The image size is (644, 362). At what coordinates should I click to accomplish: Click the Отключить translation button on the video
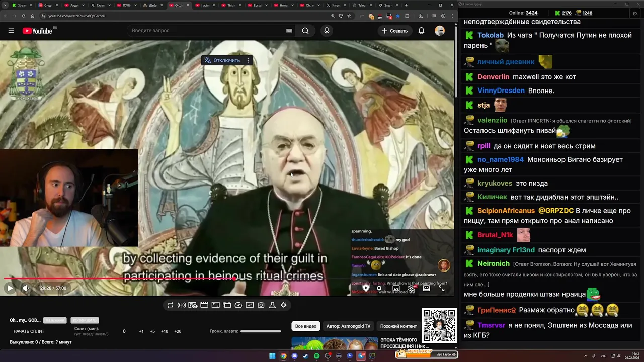[222, 60]
